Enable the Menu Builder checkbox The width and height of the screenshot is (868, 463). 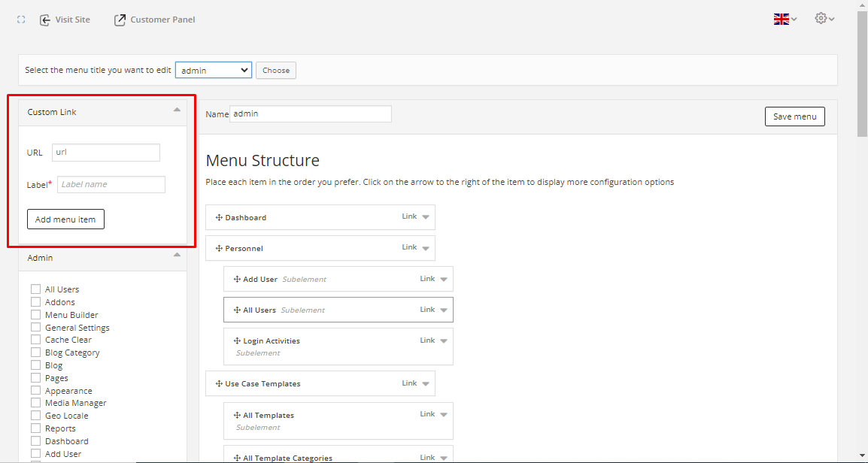pos(35,315)
